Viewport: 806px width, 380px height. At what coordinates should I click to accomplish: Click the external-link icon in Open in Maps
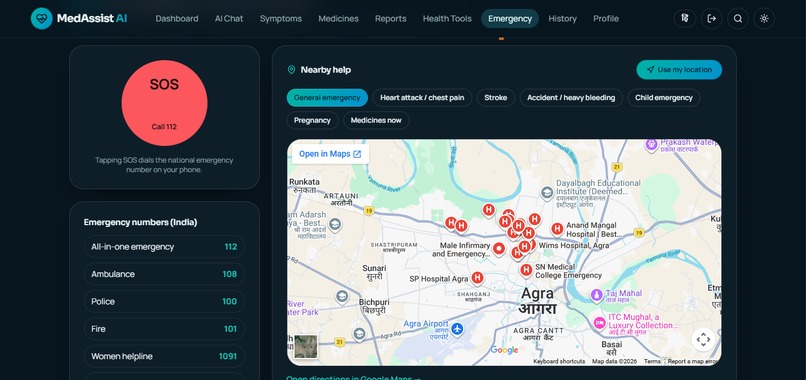click(357, 154)
